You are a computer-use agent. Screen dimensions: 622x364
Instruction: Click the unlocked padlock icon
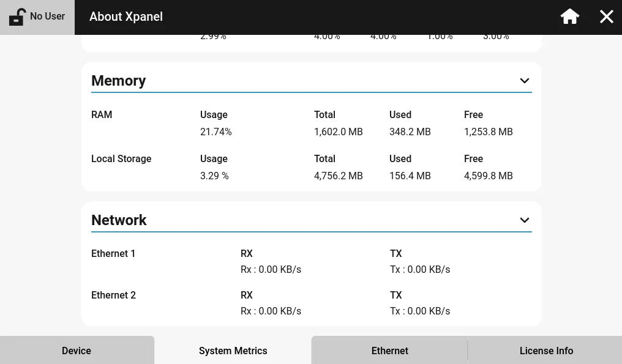coord(17,17)
